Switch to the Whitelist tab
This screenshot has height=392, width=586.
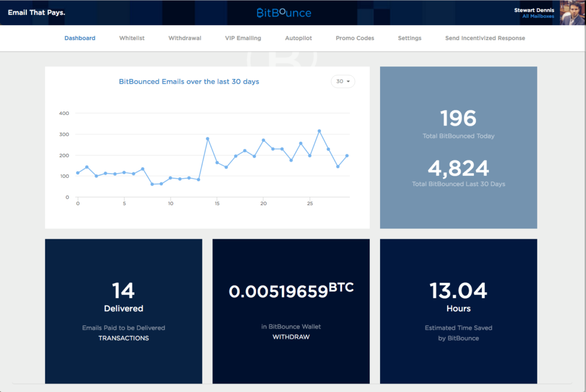pos(132,38)
